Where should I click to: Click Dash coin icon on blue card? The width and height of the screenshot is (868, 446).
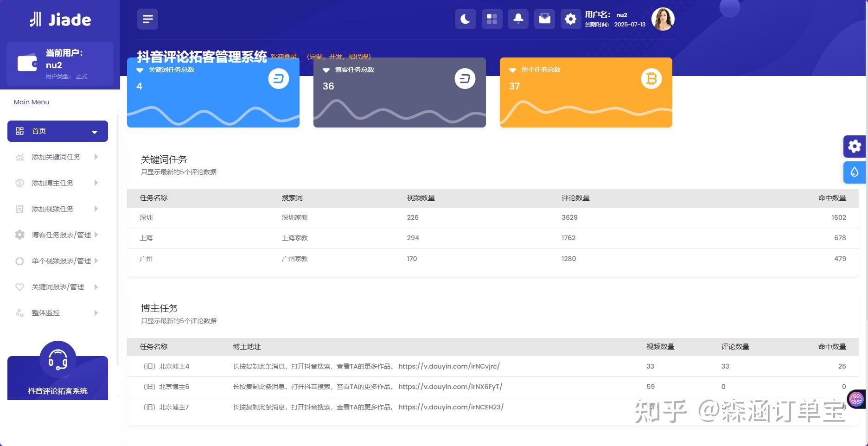tap(279, 79)
